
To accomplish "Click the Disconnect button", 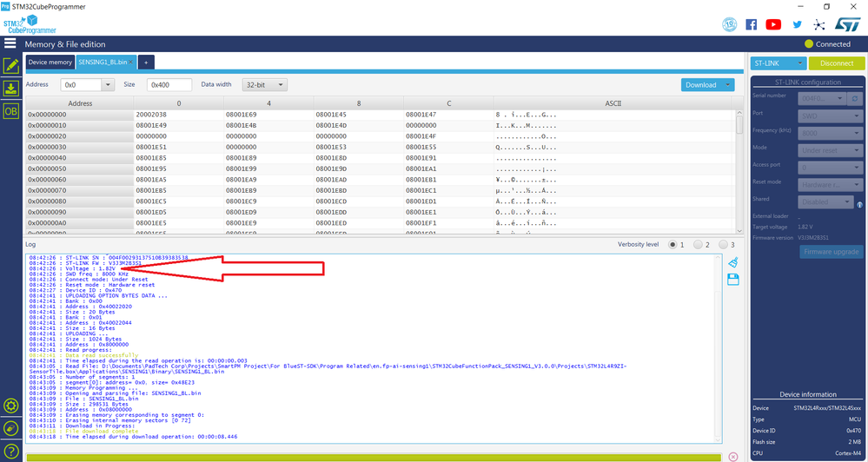I will (837, 63).
